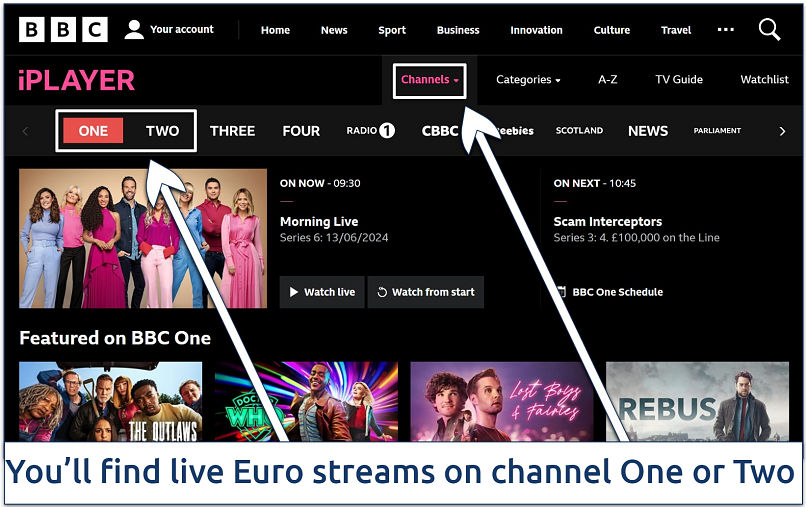
Task: Open Your account profile icon
Action: point(134,30)
